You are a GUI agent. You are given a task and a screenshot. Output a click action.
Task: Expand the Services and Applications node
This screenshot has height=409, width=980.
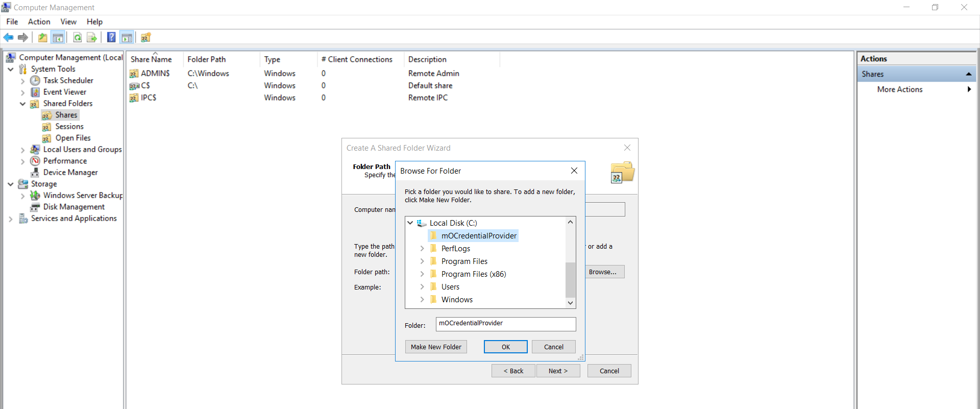pos(10,219)
